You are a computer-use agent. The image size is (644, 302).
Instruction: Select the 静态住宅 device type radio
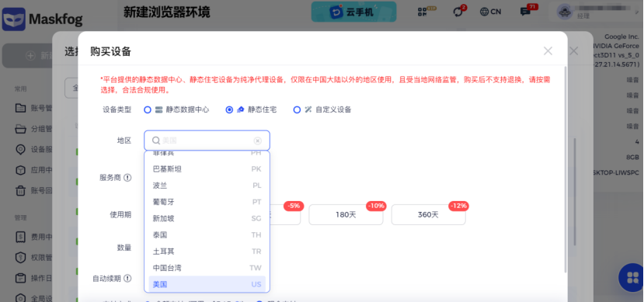point(230,109)
